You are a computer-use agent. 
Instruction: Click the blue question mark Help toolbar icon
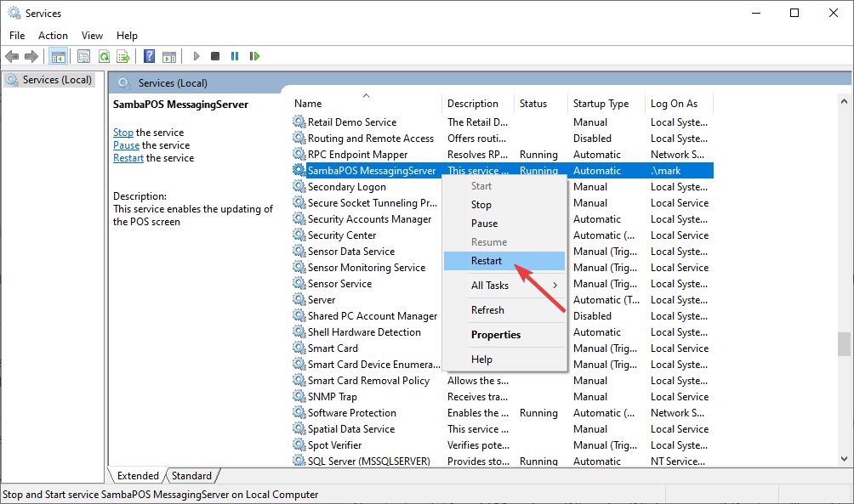point(149,56)
